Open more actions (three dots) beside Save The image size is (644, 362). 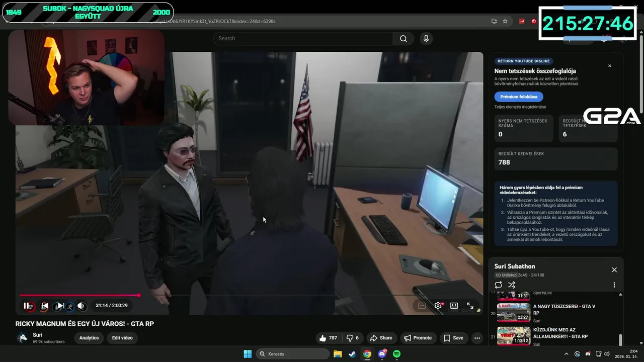(477, 338)
